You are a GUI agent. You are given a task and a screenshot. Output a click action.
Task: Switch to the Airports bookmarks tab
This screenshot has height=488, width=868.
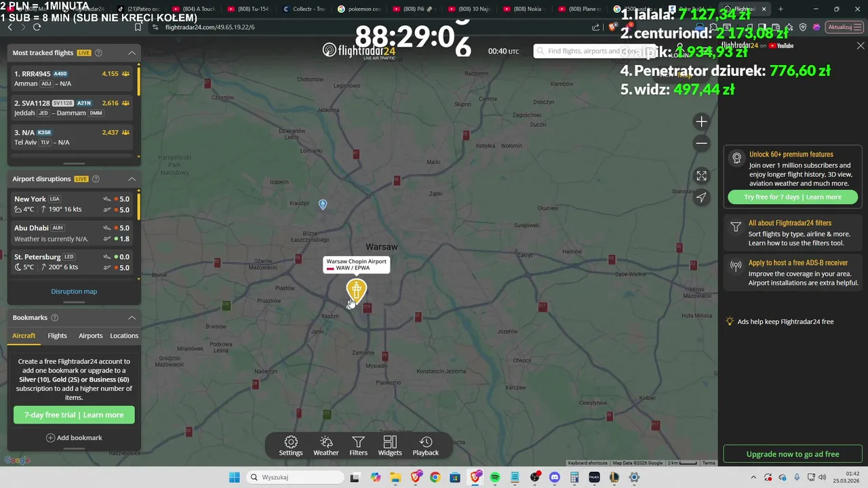[x=90, y=335]
